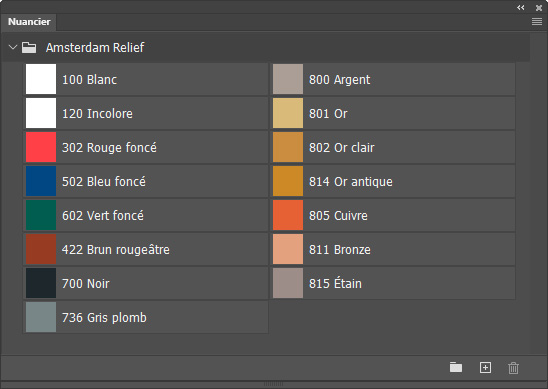
Task: Click the Amsterdam Relief folder icon
Action: pos(29,48)
